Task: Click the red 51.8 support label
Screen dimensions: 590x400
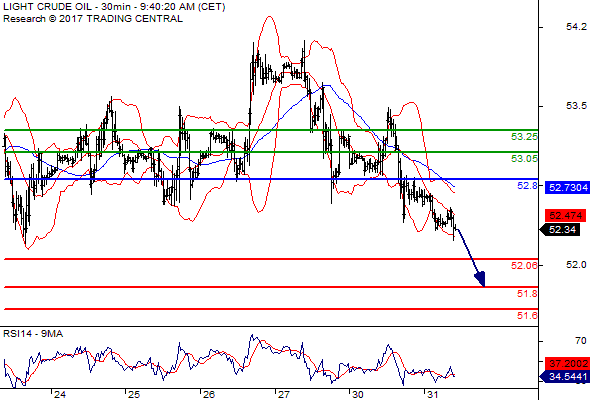Action: click(527, 294)
